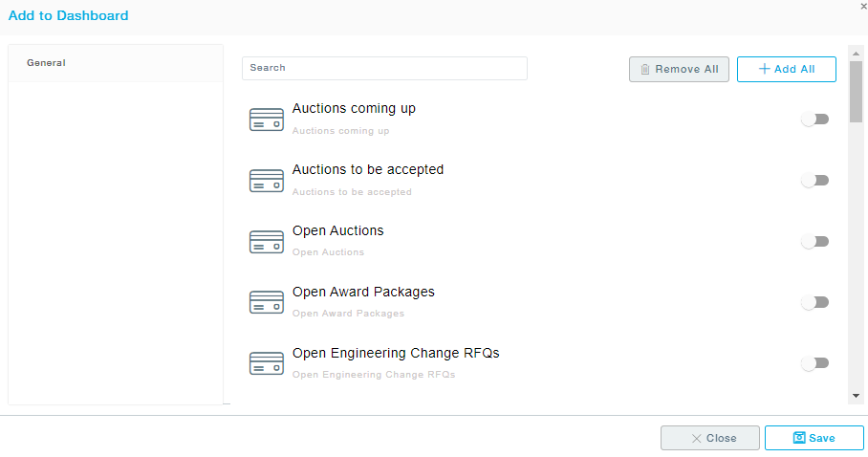Click the card icon beside Auctions to be accepted
The image size is (868, 457).
[266, 181]
